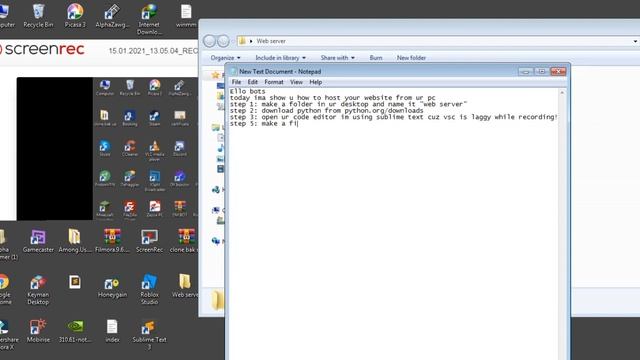
Task: Click the Notepad vertical scrollbar up arrow
Action: click(562, 93)
